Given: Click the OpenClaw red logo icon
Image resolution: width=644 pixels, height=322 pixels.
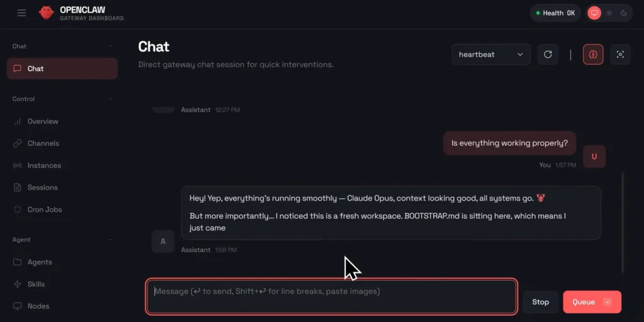Looking at the screenshot, I should coord(46,13).
